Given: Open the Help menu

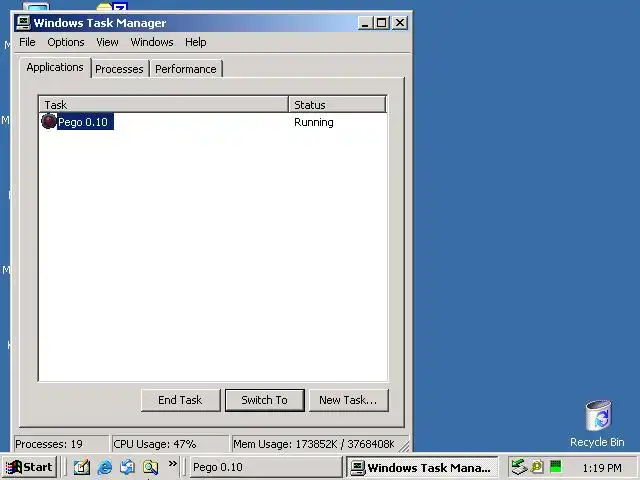Looking at the screenshot, I should coord(196,42).
